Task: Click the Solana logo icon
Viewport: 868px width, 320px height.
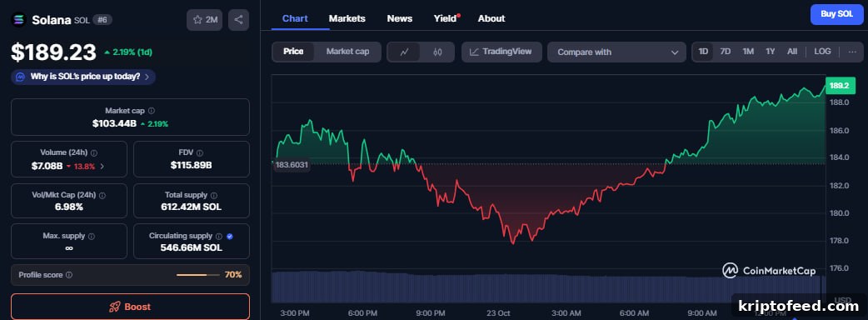Action: (x=19, y=20)
